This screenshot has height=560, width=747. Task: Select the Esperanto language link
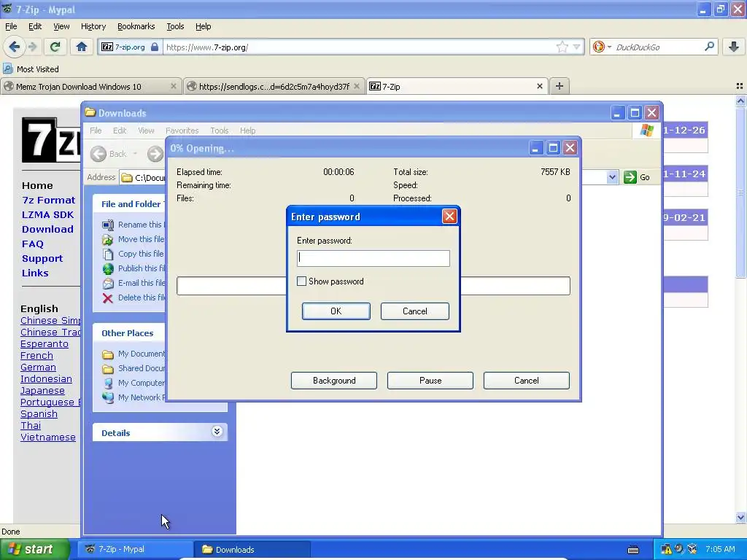[x=44, y=344]
